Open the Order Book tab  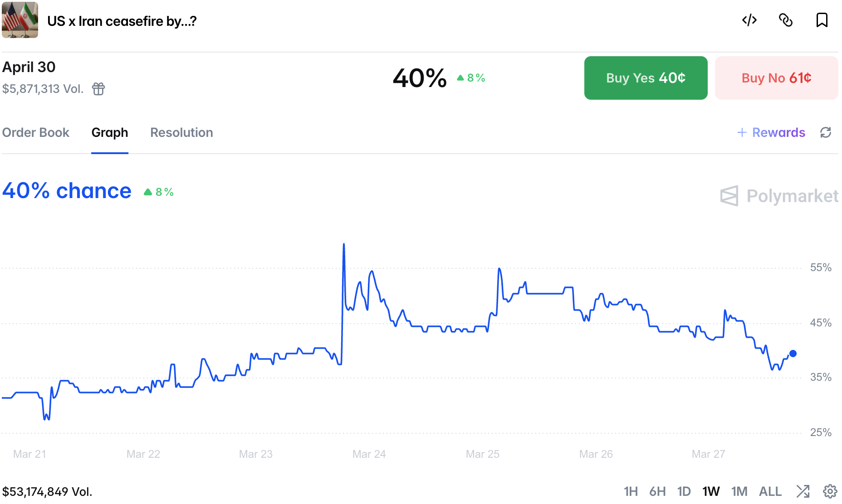point(36,132)
